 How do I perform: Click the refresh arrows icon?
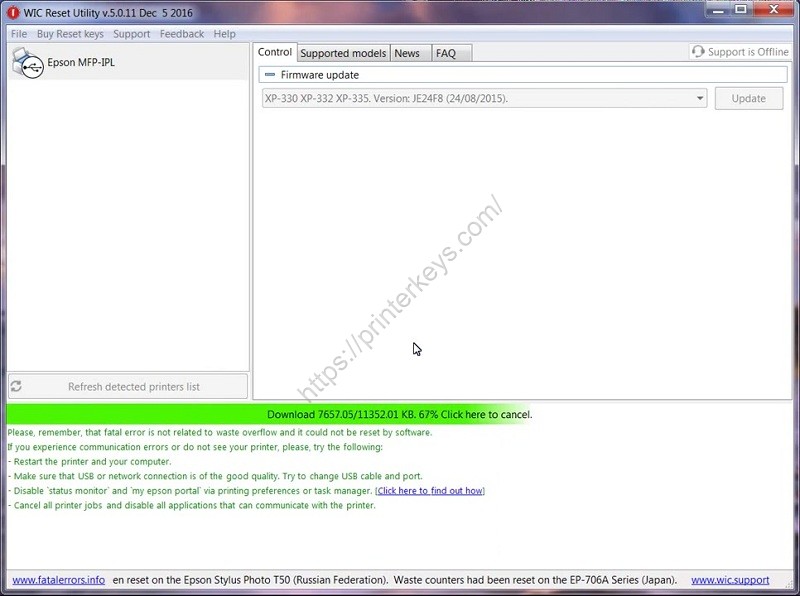[x=16, y=386]
